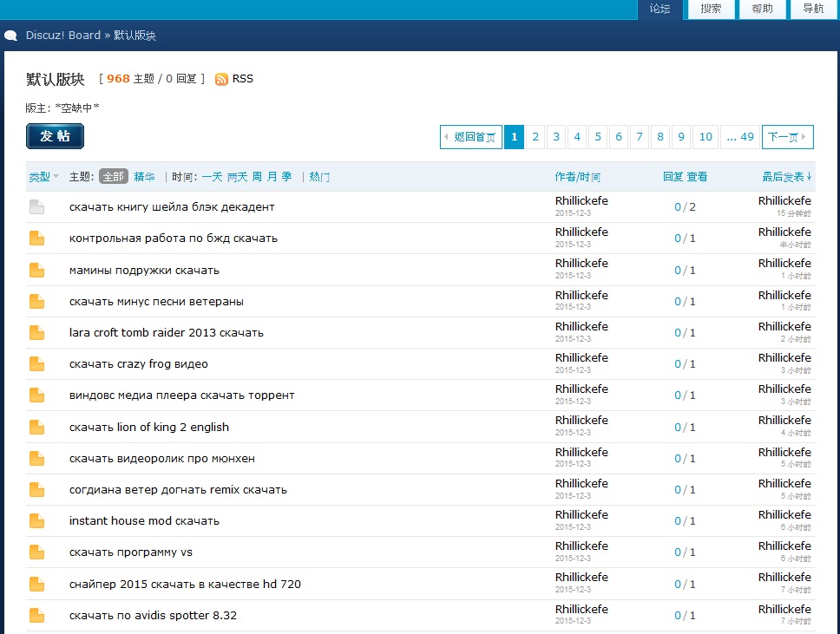
Task: Go to page 10 of threads
Action: point(705,137)
